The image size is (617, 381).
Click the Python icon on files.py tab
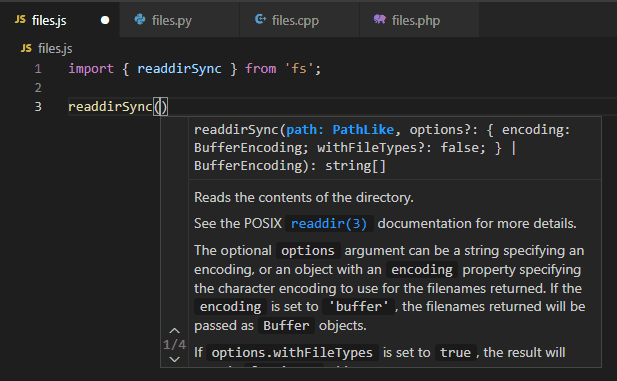point(140,19)
